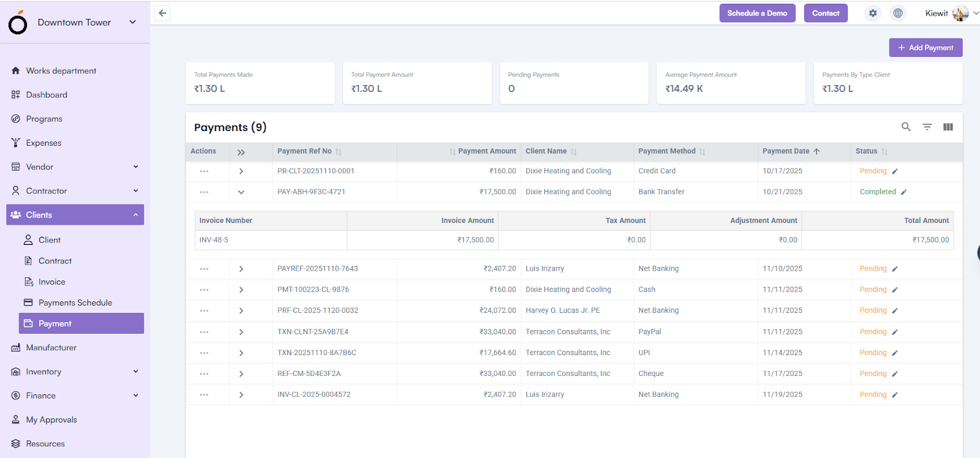Expand all rows with double chevron
The image size is (980, 458).
[x=241, y=152]
